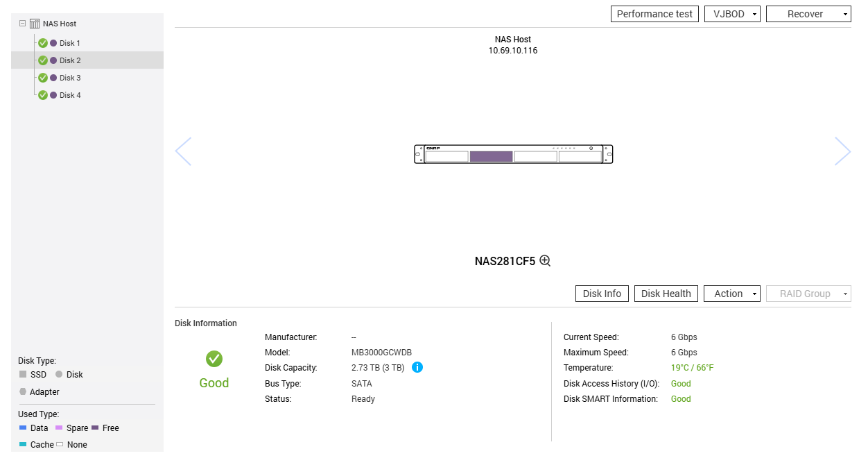Viewport: 868px width, 465px height.
Task: Select Disk 1 in the sidebar
Action: pos(69,42)
